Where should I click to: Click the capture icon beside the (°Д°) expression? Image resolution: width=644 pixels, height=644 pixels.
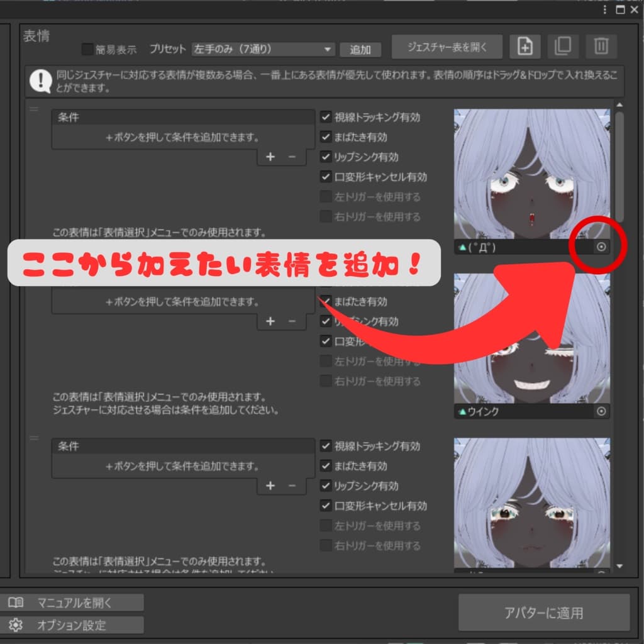point(601,247)
